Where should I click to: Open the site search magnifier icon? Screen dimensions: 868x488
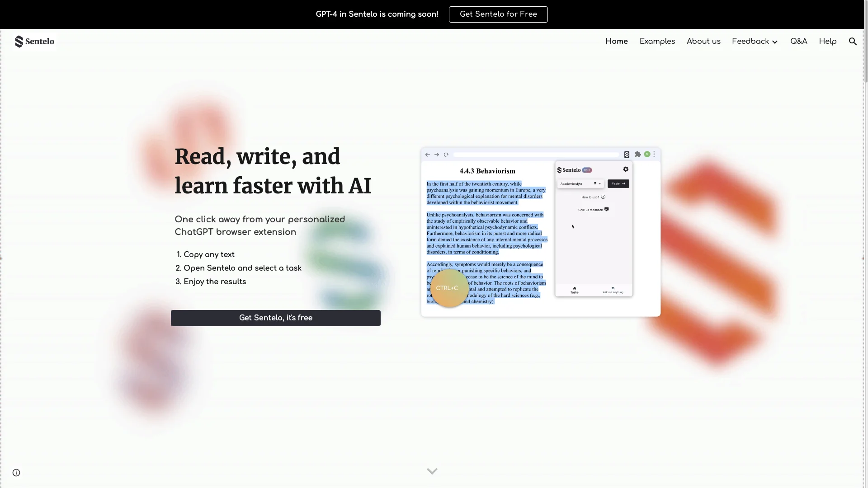tap(853, 42)
